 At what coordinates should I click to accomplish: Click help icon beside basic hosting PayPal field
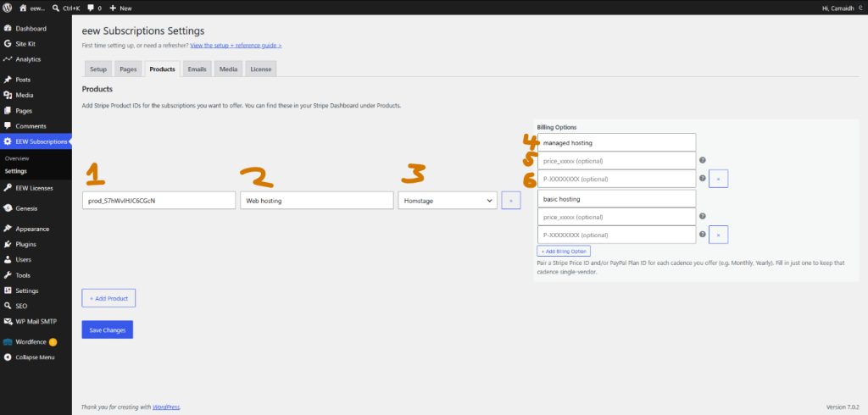[703, 234]
